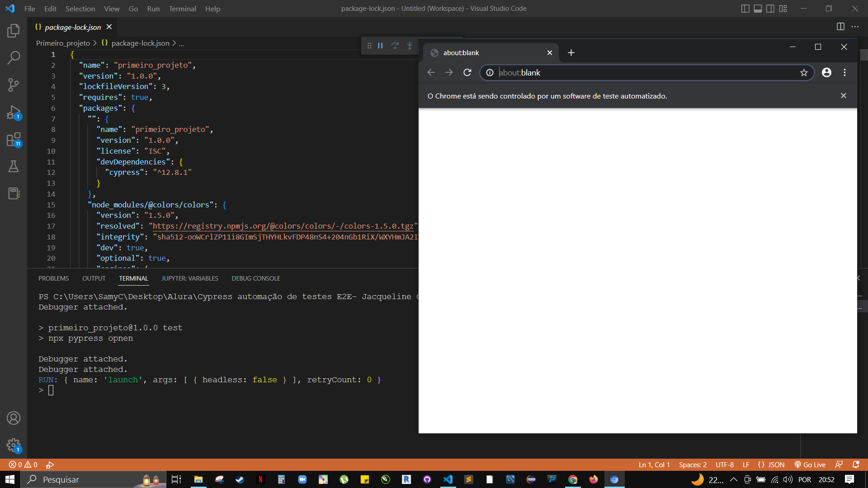Pause the debug session
Viewport: 868px width, 488px height.
click(x=380, y=46)
